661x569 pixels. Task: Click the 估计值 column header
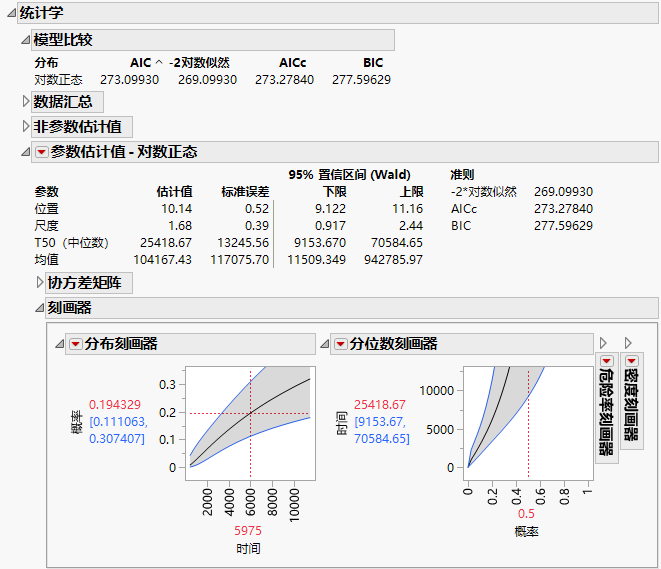tap(175, 192)
